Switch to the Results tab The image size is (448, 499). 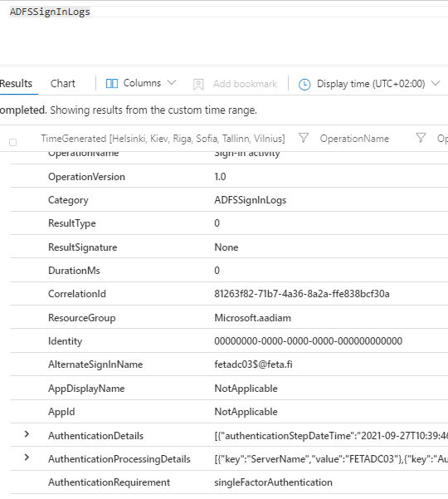[x=16, y=83]
